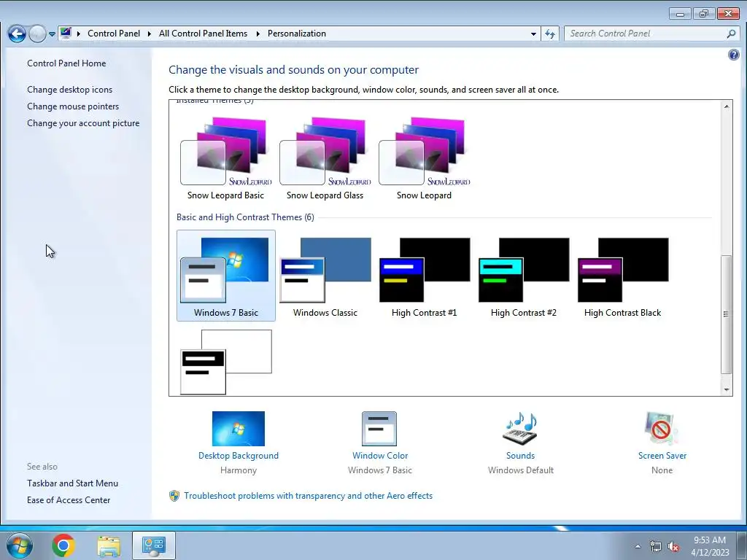Refresh the Personalization page
The height and width of the screenshot is (560, 747).
550,34
